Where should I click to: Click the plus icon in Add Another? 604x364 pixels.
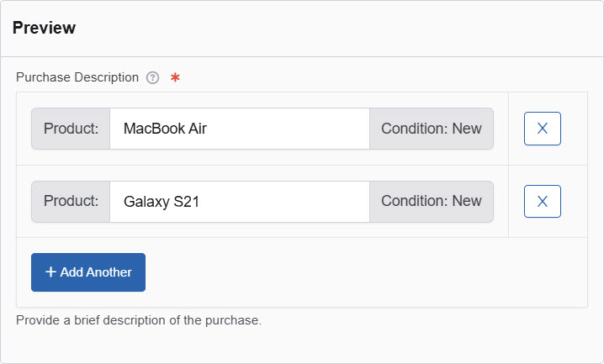point(51,272)
